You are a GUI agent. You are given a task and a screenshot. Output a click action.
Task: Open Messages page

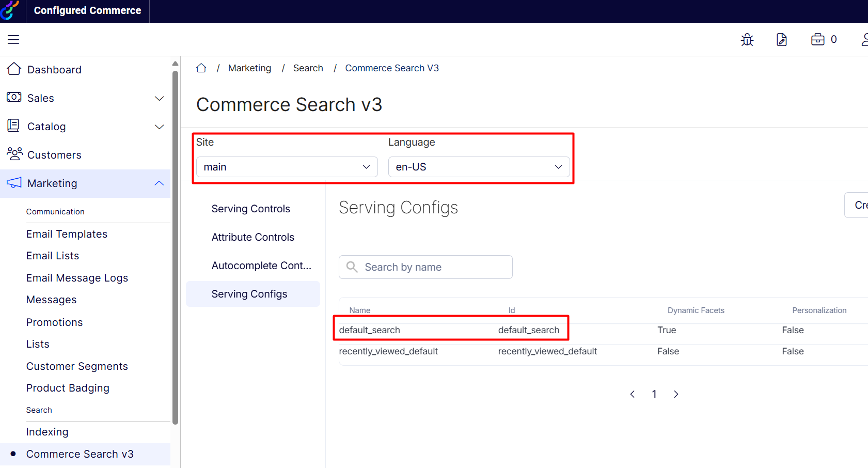tap(52, 300)
